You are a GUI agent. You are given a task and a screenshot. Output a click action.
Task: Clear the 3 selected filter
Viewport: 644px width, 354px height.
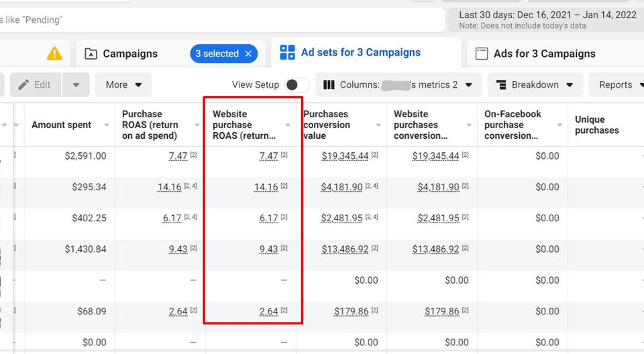click(248, 54)
